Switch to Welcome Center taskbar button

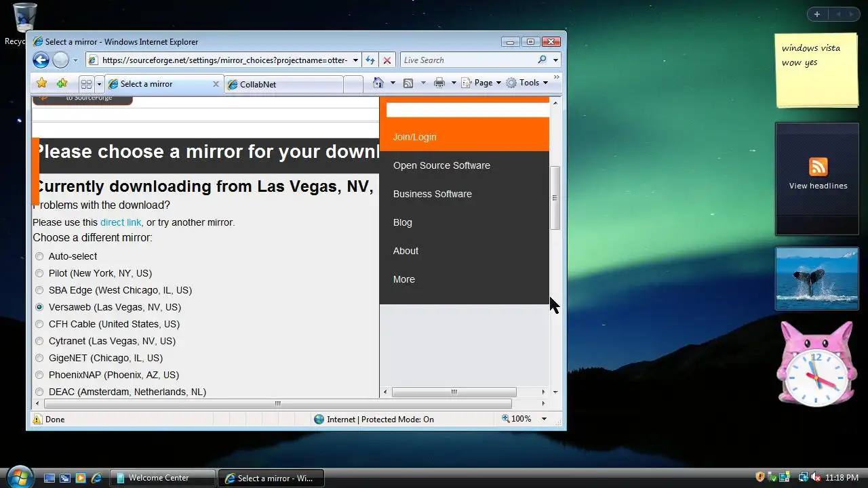[x=163, y=478]
